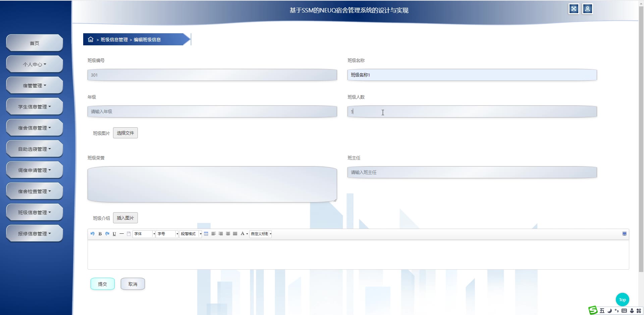Click the redo icon in editor toolbar
Image resolution: width=644 pixels, height=315 pixels.
pos(107,234)
